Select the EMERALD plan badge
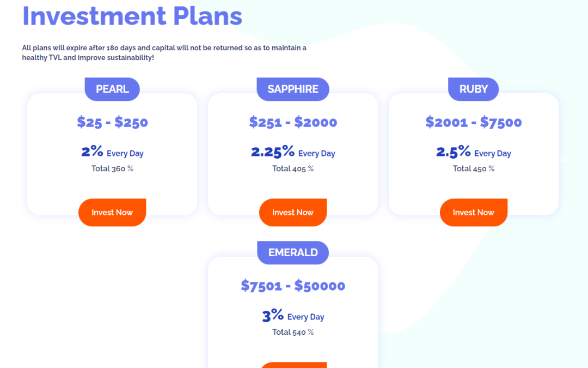588x368 pixels. 293,253
